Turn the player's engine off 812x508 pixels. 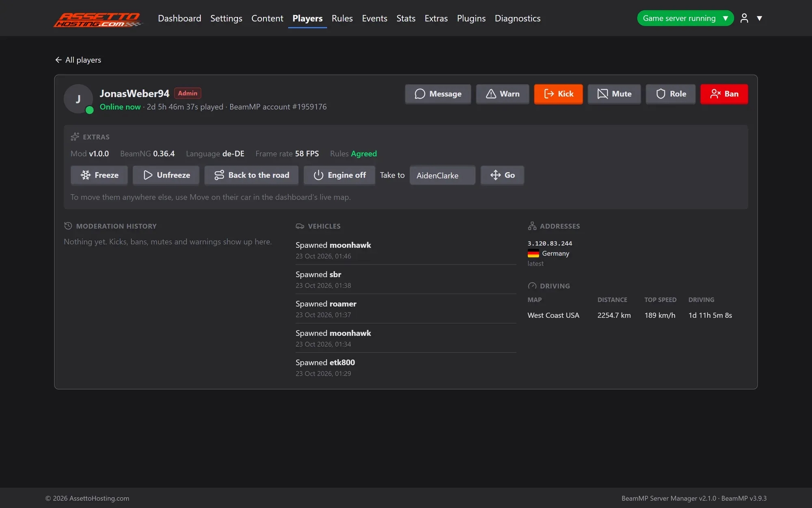tap(339, 175)
